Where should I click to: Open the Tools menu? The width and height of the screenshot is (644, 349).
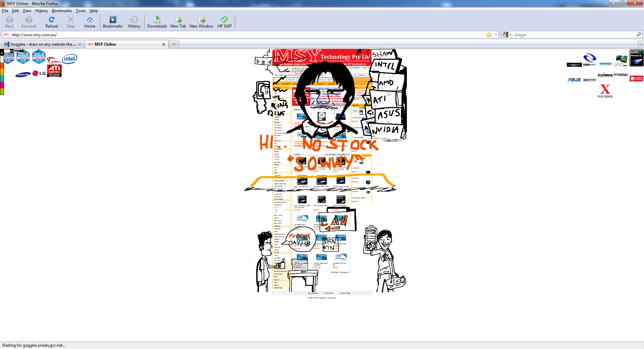[x=80, y=11]
